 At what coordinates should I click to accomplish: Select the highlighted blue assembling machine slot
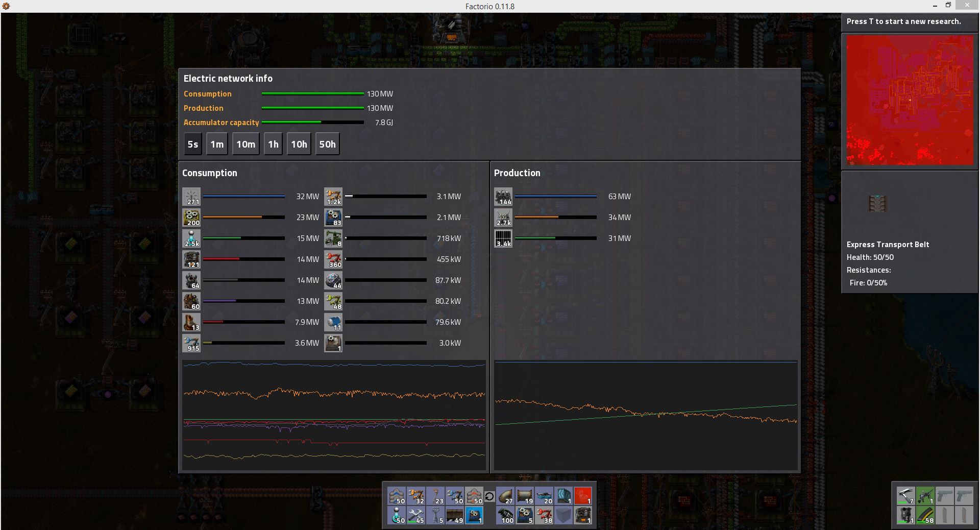474,515
